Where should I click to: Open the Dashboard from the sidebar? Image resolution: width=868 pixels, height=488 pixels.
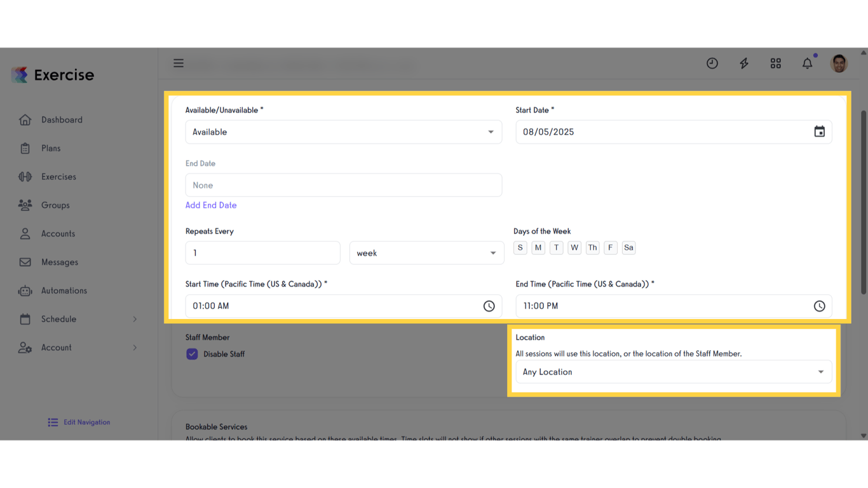click(62, 119)
